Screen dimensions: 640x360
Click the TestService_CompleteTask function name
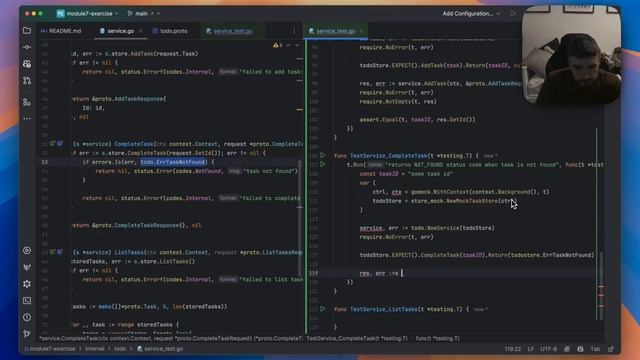point(388,156)
